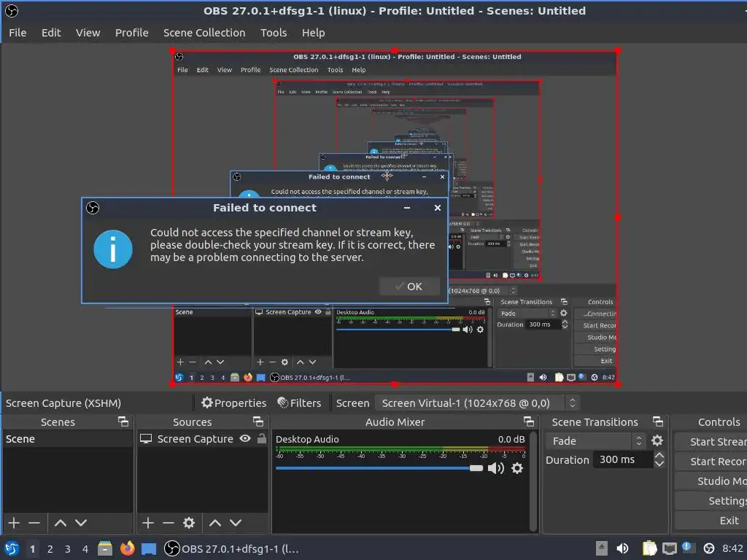Toggle Screen Capture visibility eye
The image size is (747, 560).
245,438
